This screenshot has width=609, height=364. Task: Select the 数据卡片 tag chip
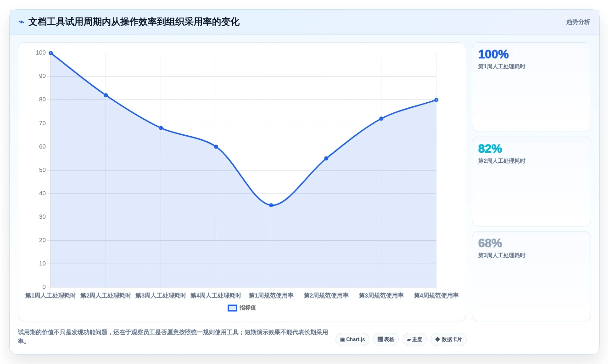[x=448, y=339]
